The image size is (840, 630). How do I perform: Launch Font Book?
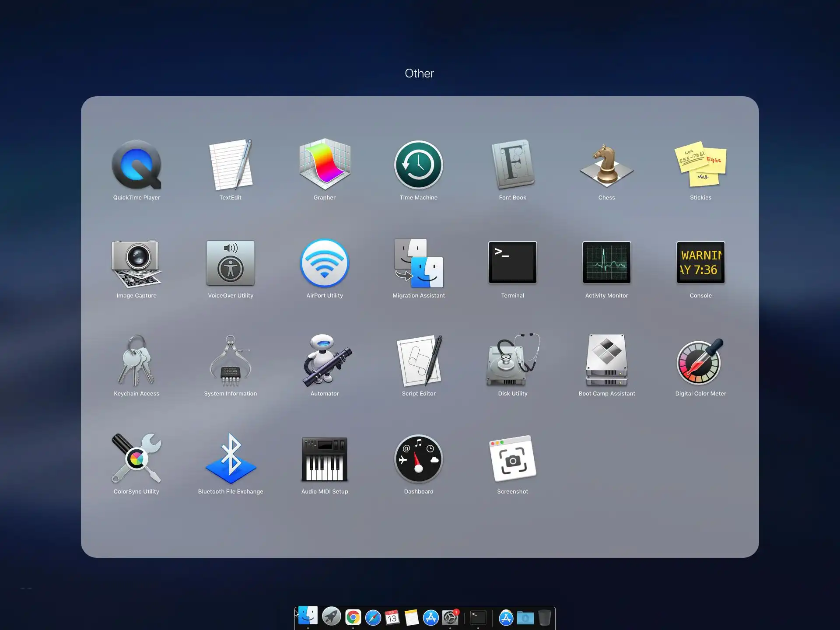pos(513,165)
